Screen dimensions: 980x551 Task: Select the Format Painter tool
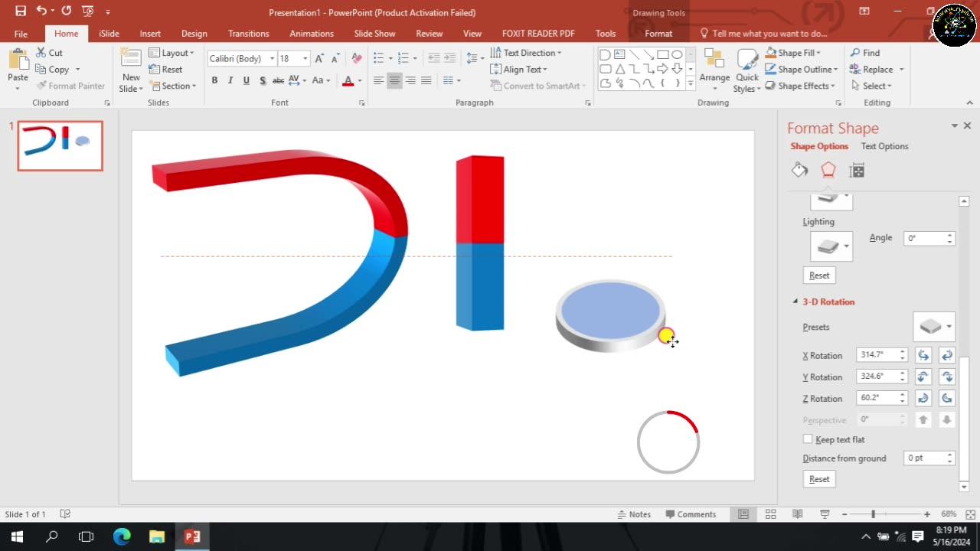[x=70, y=85]
